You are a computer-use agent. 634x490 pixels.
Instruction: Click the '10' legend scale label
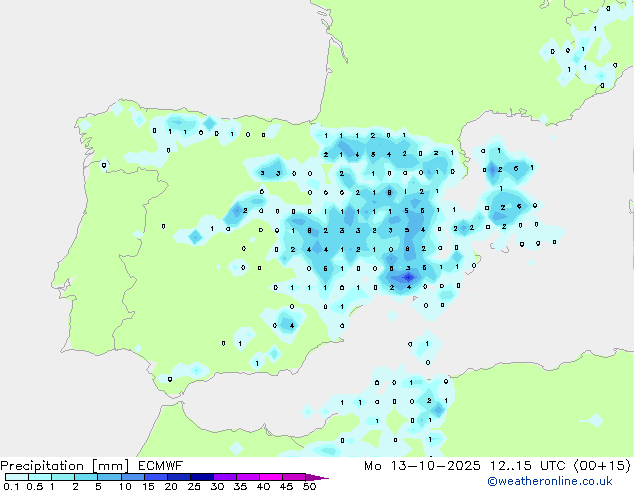[x=125, y=486]
